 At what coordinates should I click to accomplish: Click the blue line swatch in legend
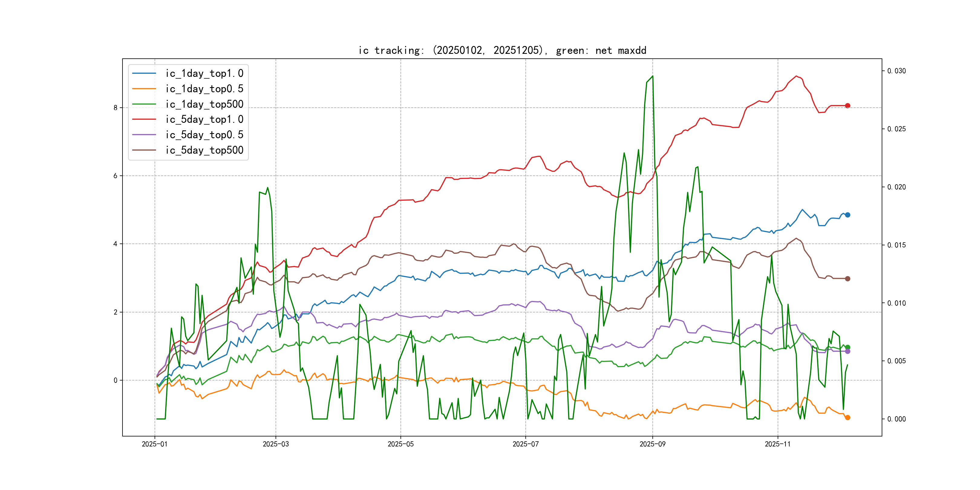[144, 73]
